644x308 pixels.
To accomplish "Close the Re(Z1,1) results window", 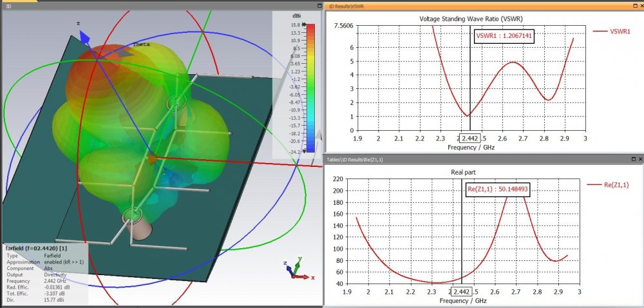I will (x=639, y=159).
